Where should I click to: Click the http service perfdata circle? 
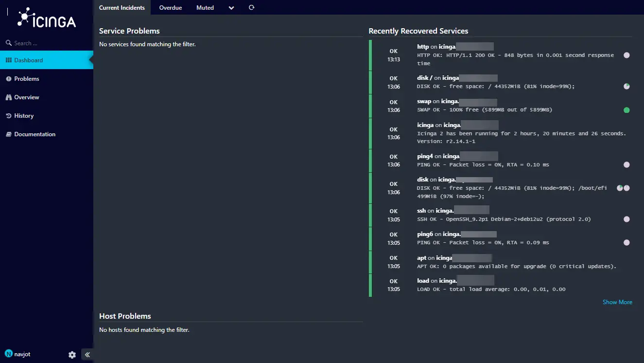point(627,55)
